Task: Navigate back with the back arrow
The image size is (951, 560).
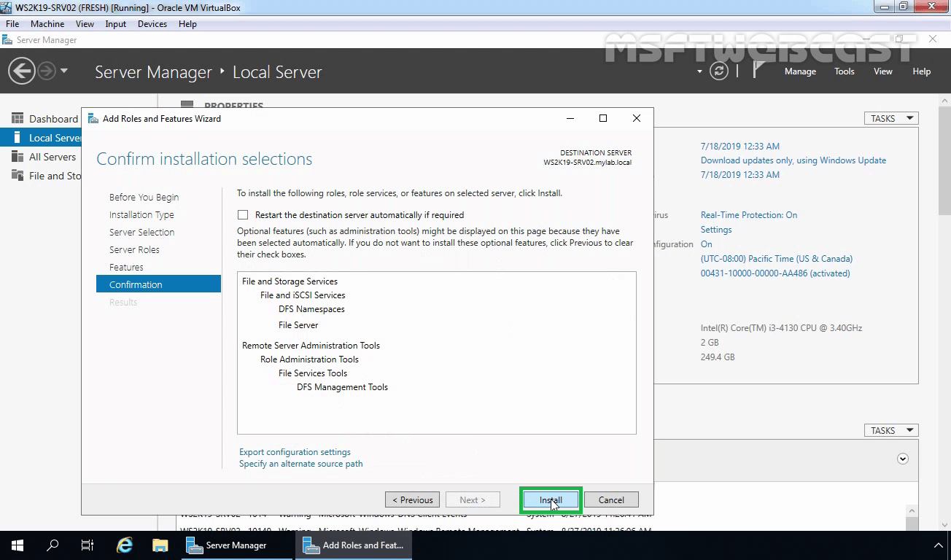Action: 20,71
